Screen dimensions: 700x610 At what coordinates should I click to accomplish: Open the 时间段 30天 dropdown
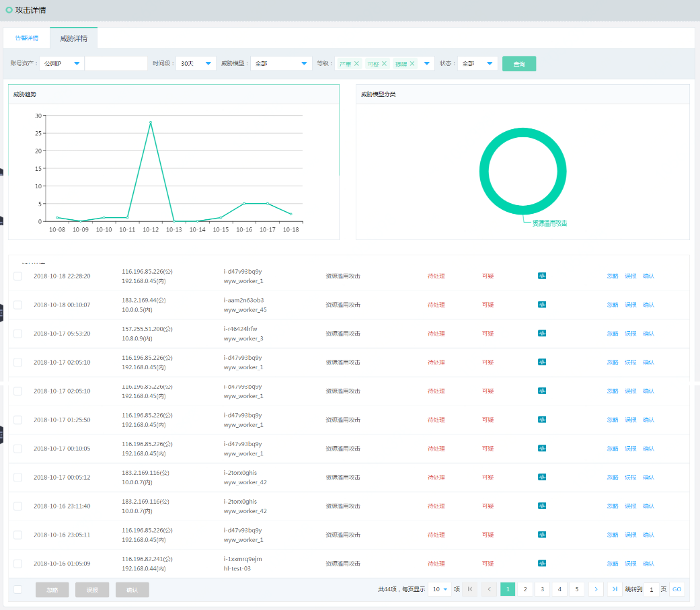coord(195,63)
